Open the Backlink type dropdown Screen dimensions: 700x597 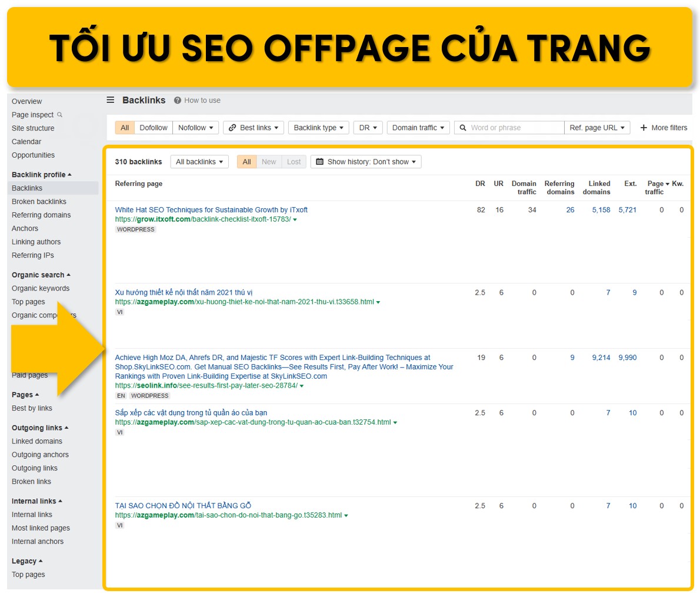tap(318, 128)
